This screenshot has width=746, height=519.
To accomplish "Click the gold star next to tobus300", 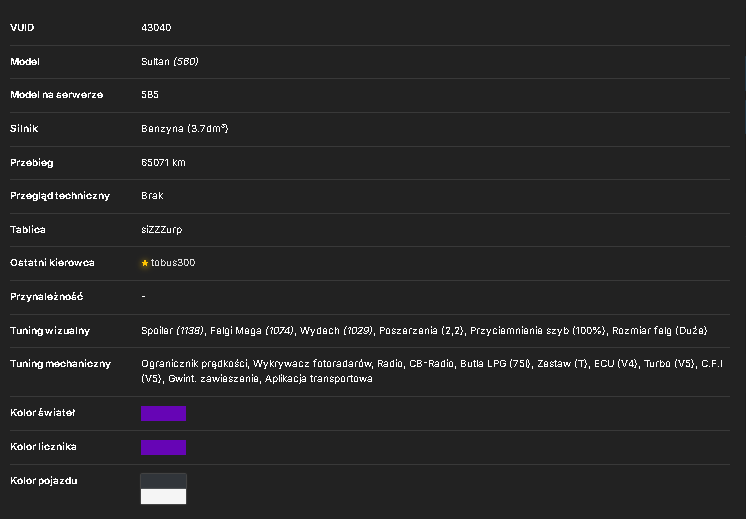I will click(x=145, y=263).
